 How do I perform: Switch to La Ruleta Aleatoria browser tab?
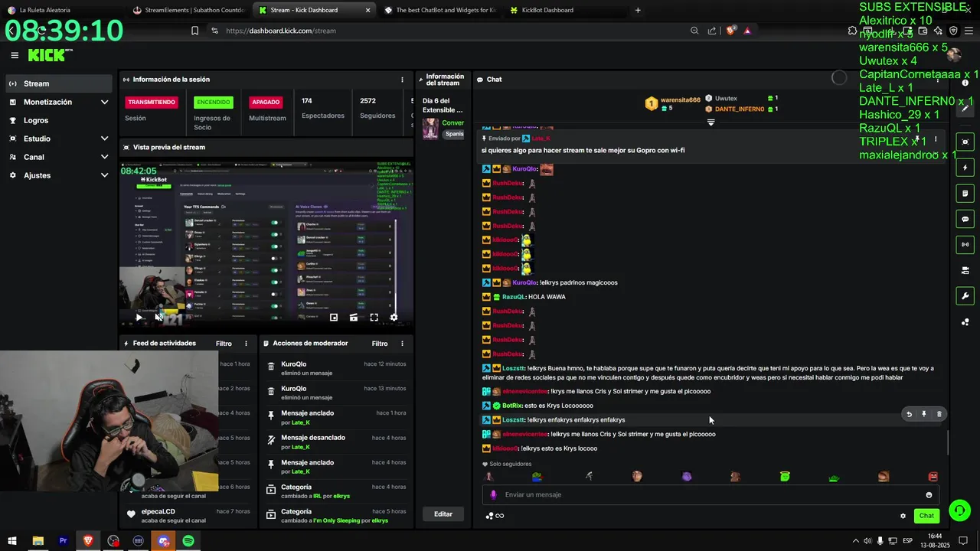pos(61,10)
